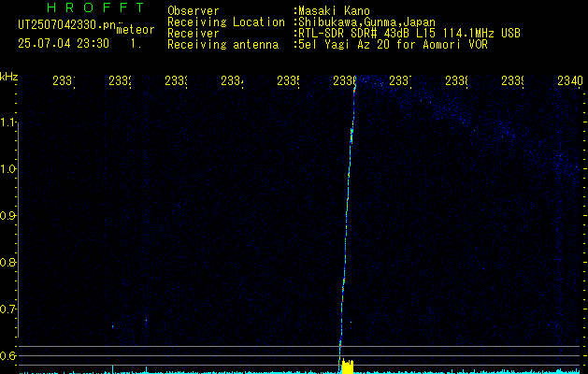Click the location Shibukawa,Gunma,Japan
This screenshot has width=588, height=374.
coord(366,22)
